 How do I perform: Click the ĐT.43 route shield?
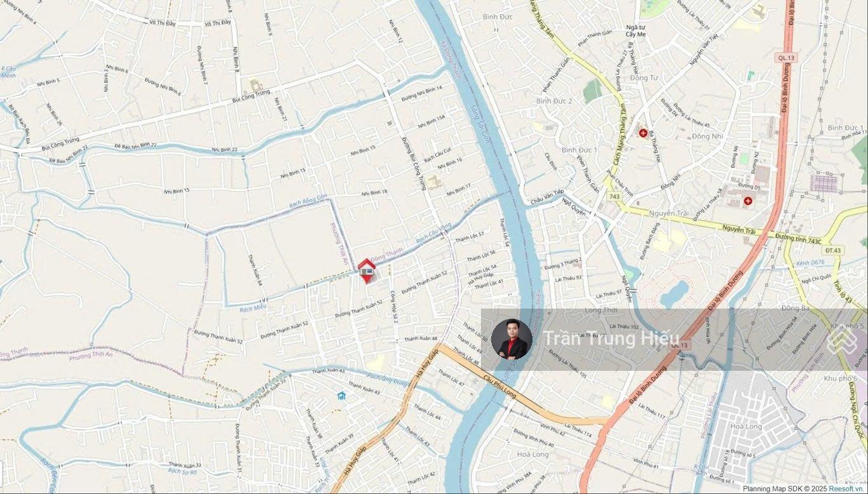tap(834, 250)
